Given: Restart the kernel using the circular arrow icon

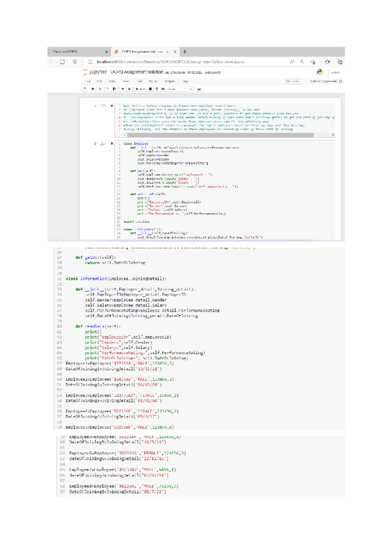Looking at the screenshot, I should tap(157, 89).
